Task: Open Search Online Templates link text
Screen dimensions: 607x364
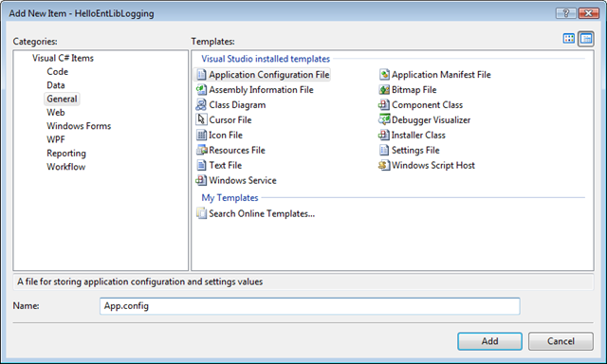Action: [262, 213]
